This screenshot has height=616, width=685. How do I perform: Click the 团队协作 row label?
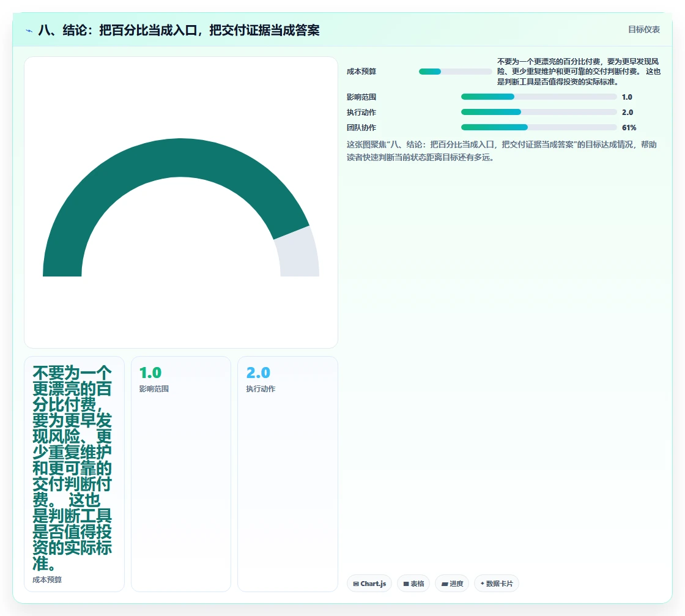pos(361,128)
